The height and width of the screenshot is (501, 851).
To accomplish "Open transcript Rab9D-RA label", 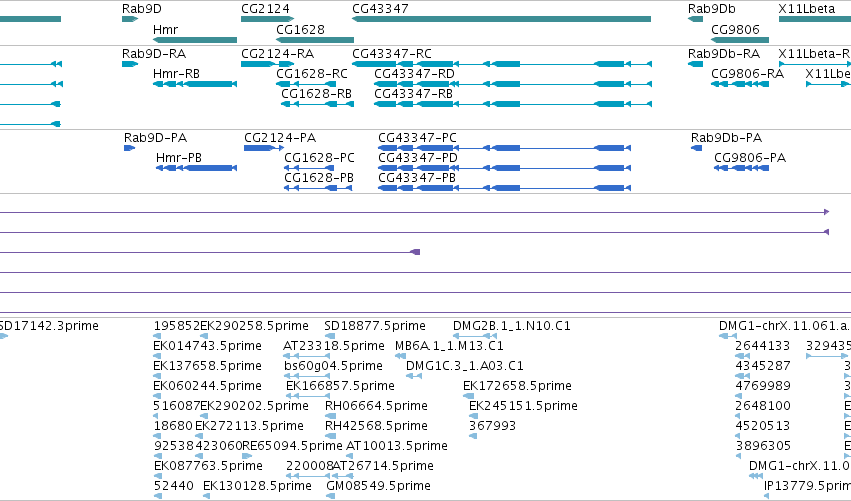I will pyautogui.click(x=154, y=54).
